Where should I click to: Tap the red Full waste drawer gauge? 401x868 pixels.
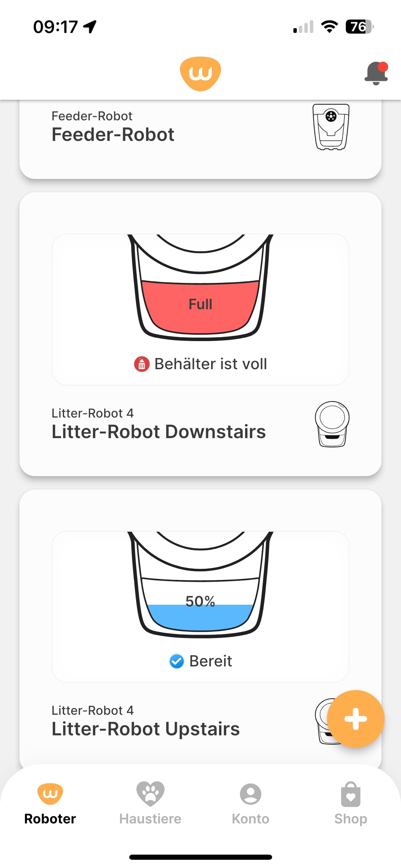pos(200,305)
